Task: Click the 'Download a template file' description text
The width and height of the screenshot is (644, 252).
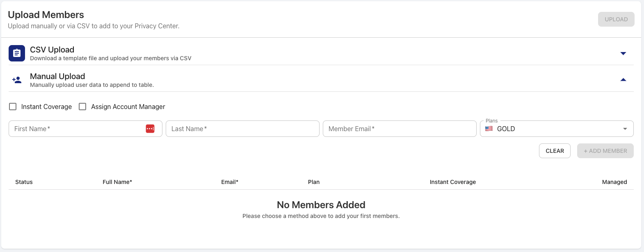Action: 111,58
